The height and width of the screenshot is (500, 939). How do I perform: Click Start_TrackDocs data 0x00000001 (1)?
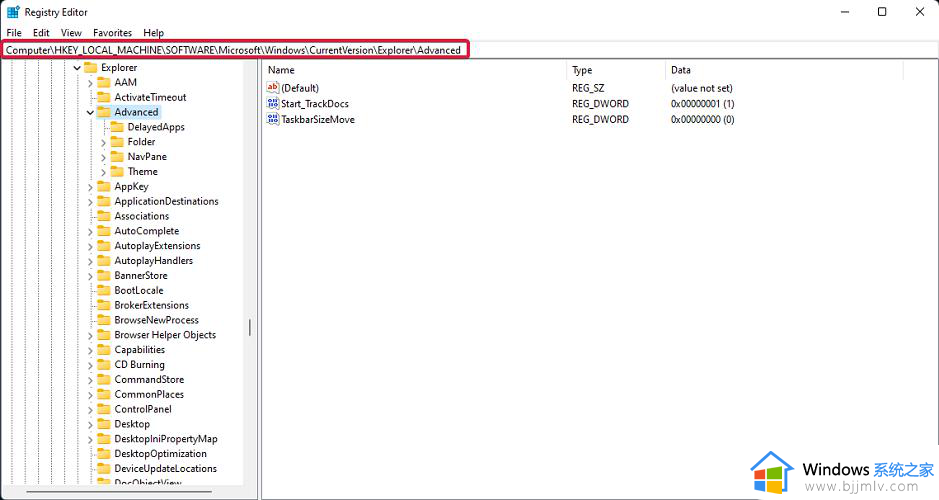point(702,104)
